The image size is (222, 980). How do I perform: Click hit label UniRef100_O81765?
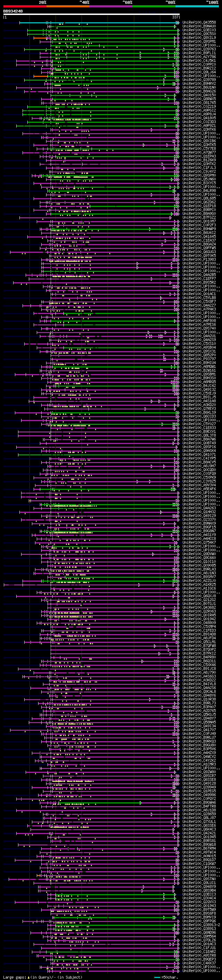coord(199,103)
